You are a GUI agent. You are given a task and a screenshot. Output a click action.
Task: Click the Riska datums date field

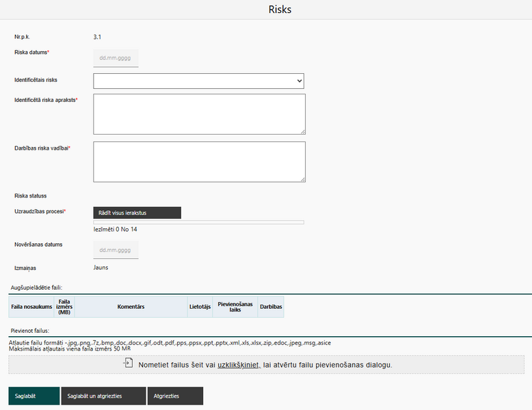[116, 57]
